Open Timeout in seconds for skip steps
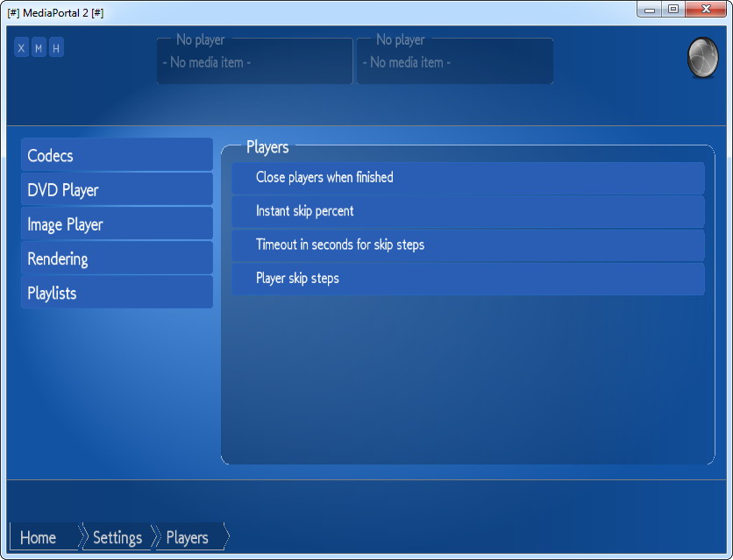Screen dimensions: 733x560 468,245
